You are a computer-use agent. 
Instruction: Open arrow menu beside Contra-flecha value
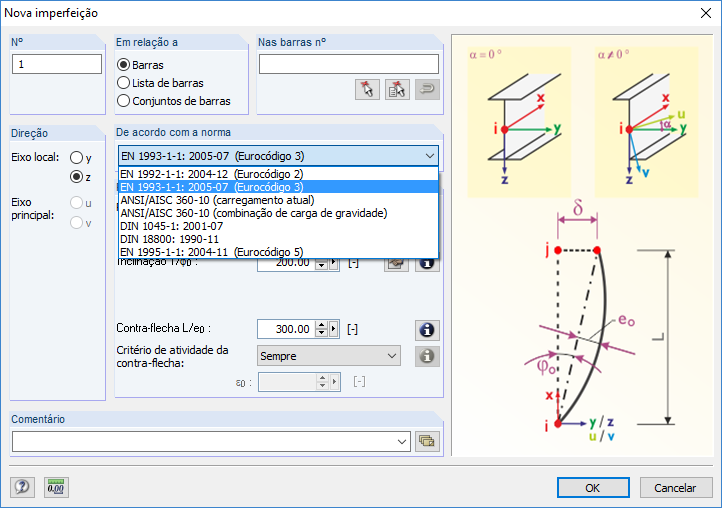(334, 329)
